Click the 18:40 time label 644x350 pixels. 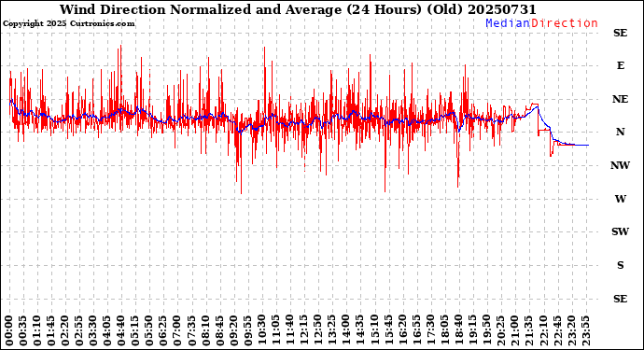click(459, 330)
